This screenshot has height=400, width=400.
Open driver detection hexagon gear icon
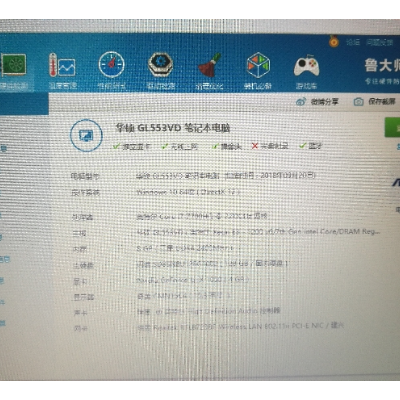160,71
